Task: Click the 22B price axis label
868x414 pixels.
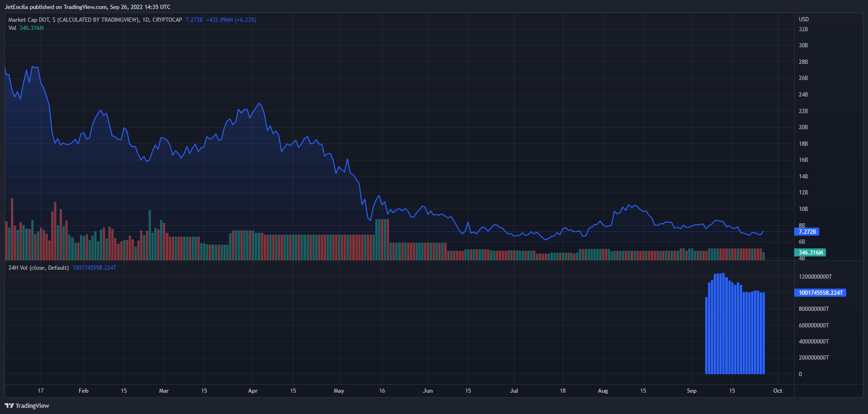Action: click(803, 111)
